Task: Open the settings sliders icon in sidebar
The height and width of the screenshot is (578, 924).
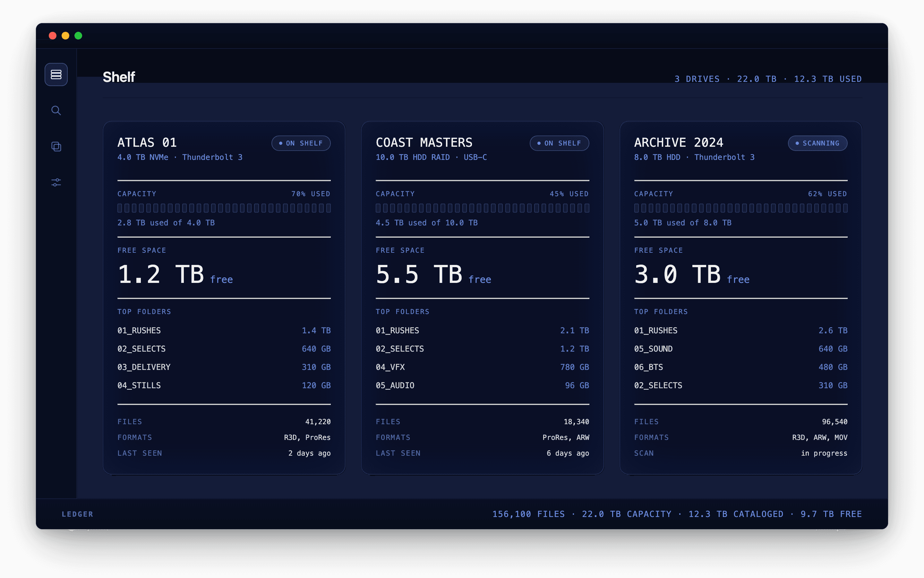Action: click(x=56, y=182)
